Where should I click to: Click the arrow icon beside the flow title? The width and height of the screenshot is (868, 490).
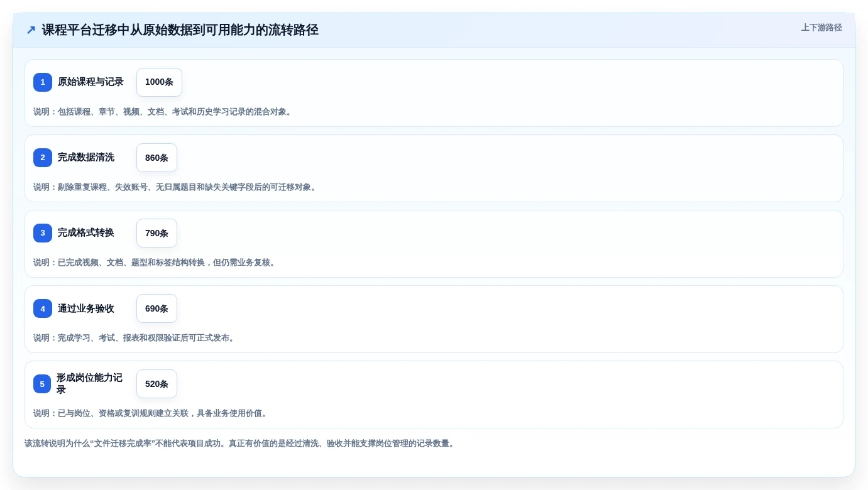click(x=31, y=30)
